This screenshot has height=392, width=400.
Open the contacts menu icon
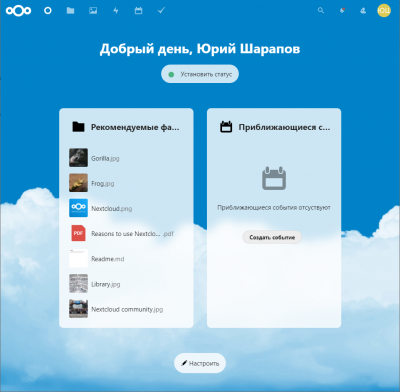click(363, 11)
